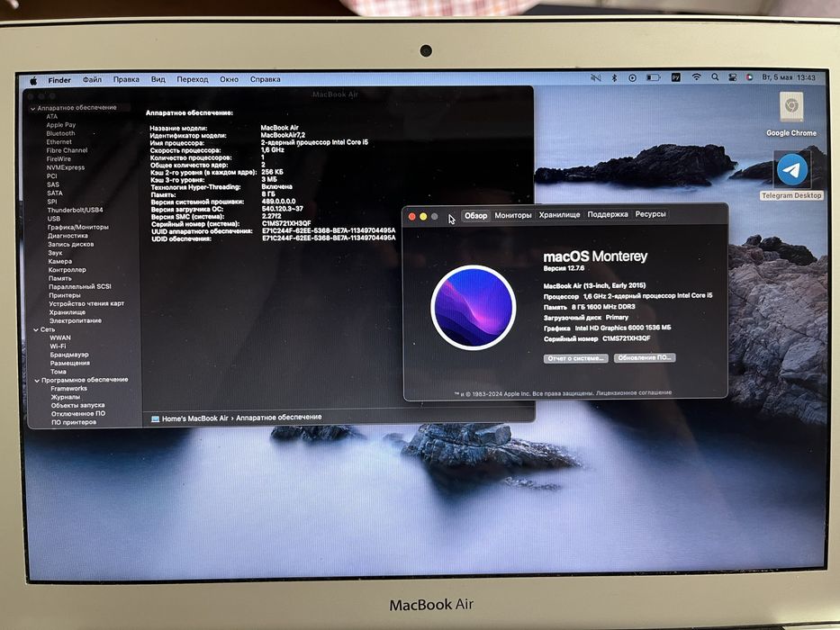This screenshot has width=840, height=630.
Task: Open the Wi-Fi status menu icon
Action: coord(697,77)
